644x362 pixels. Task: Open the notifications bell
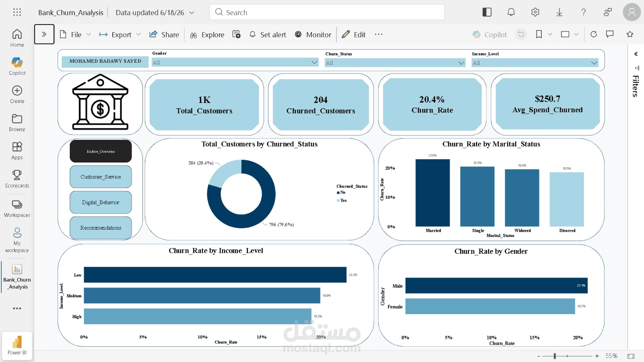[x=511, y=12]
